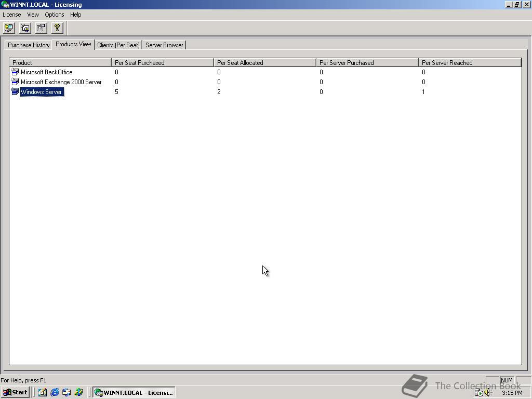532x399 pixels.
Task: Open the Options menu
Action: (54, 15)
